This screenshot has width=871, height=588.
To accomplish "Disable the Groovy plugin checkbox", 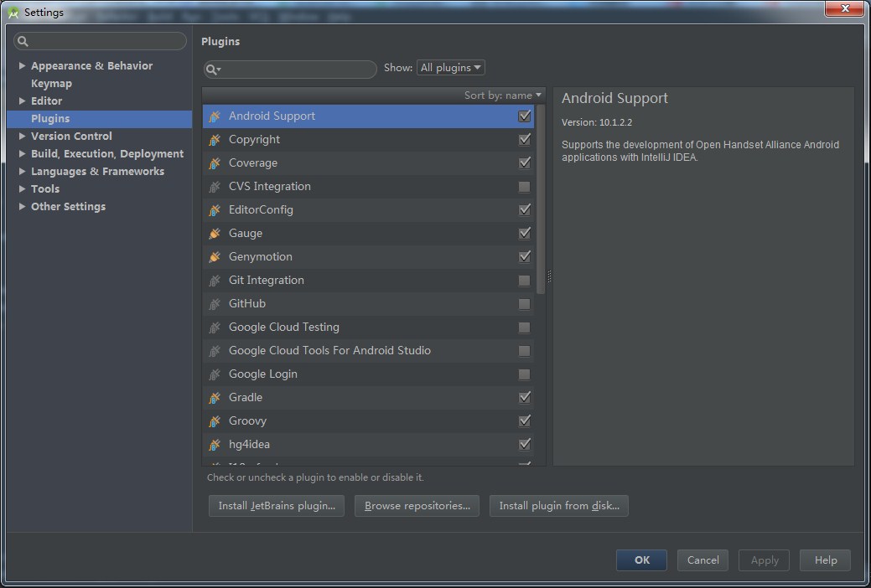I will [x=525, y=420].
